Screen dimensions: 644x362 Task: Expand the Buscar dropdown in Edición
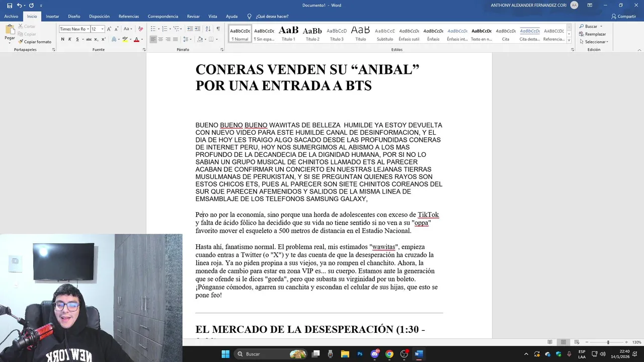(x=601, y=26)
